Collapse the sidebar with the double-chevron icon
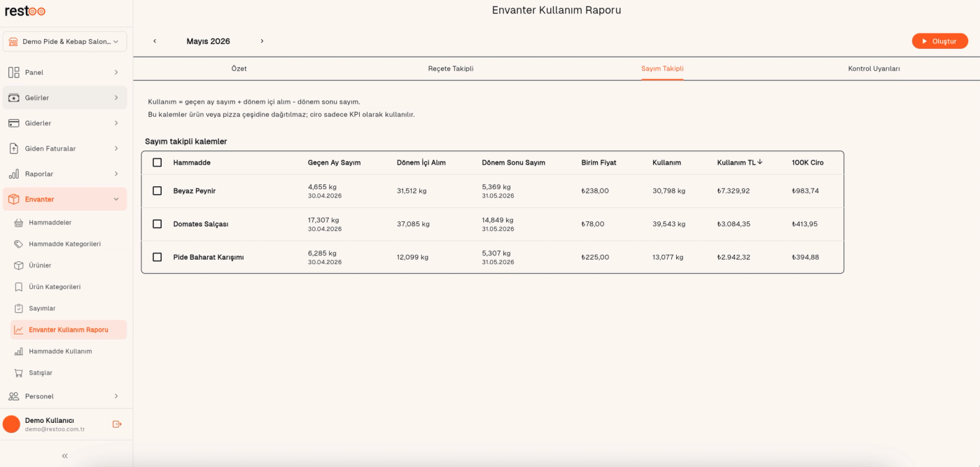Viewport: 980px width, 467px height. [x=65, y=456]
